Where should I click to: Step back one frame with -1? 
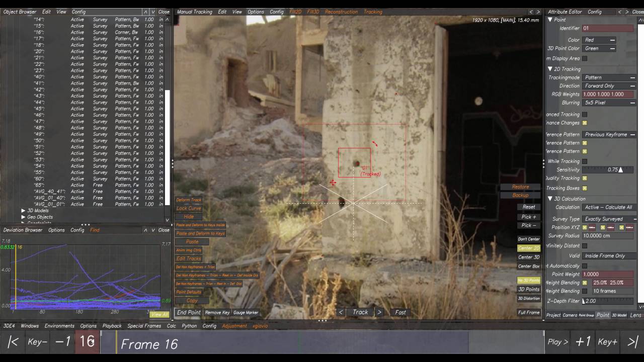point(63,342)
